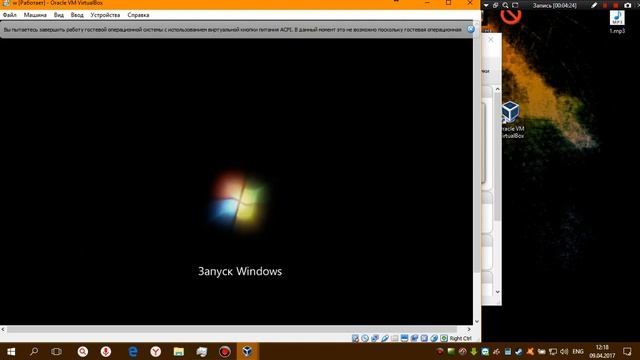Open the Вид menu
The height and width of the screenshot is (360, 640).
pyautogui.click(x=59, y=15)
